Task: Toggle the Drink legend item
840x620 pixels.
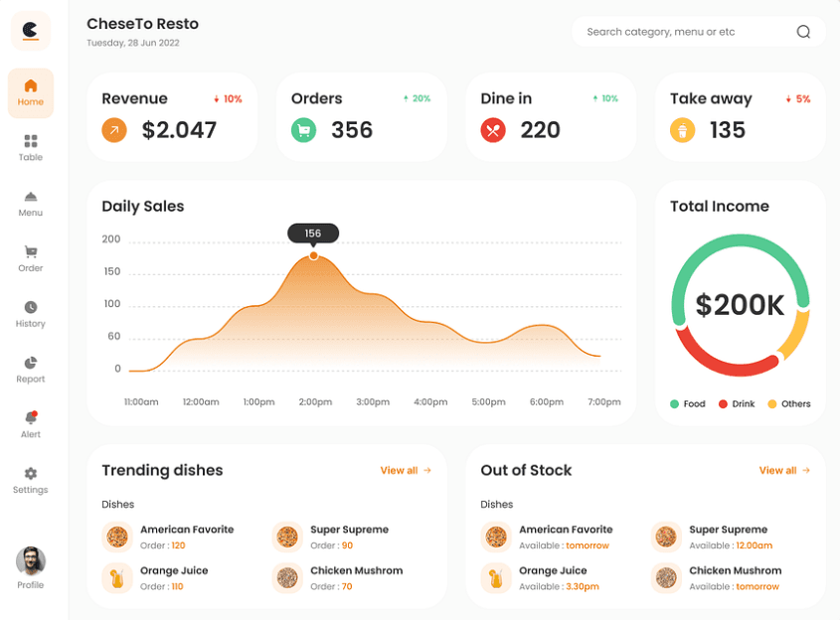Action: point(737,403)
